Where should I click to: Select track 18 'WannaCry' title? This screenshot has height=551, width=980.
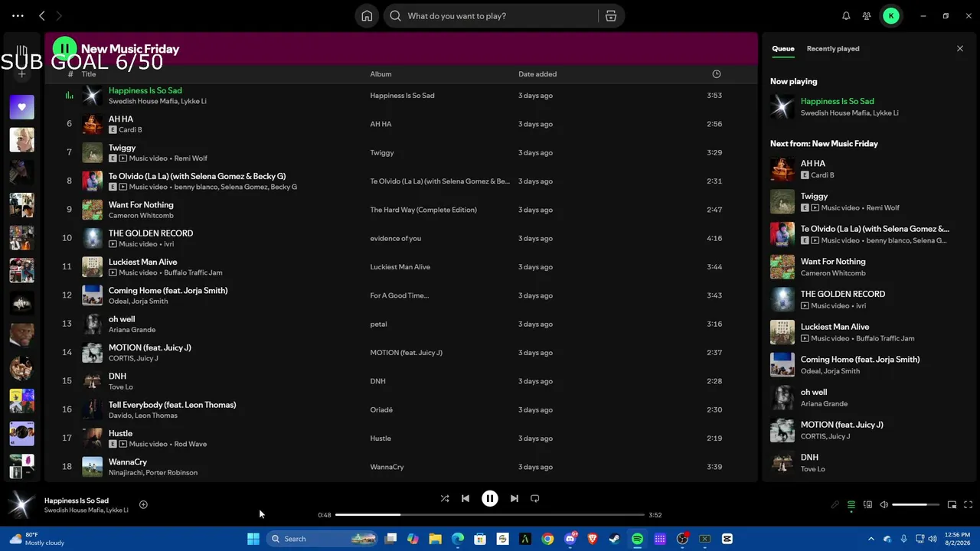[x=128, y=462]
